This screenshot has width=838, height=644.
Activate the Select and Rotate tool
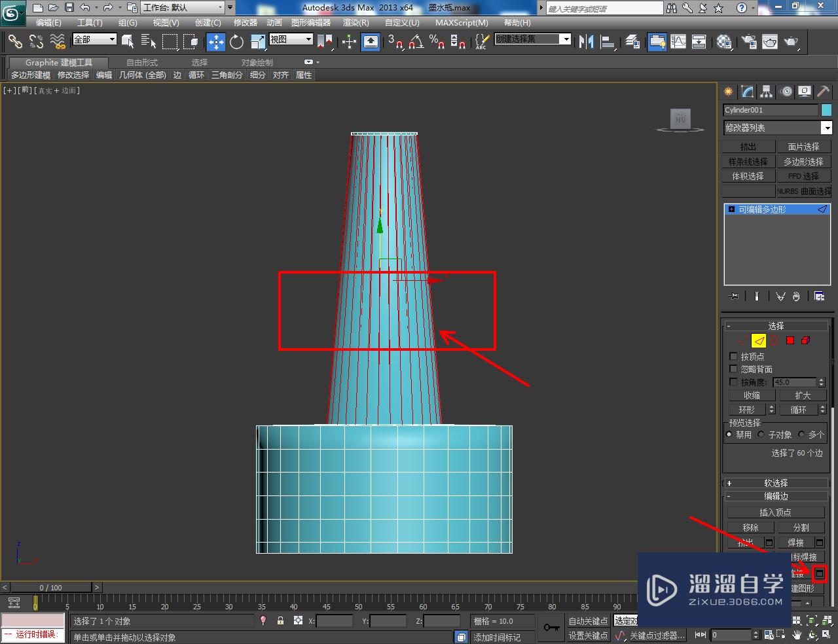coord(237,42)
